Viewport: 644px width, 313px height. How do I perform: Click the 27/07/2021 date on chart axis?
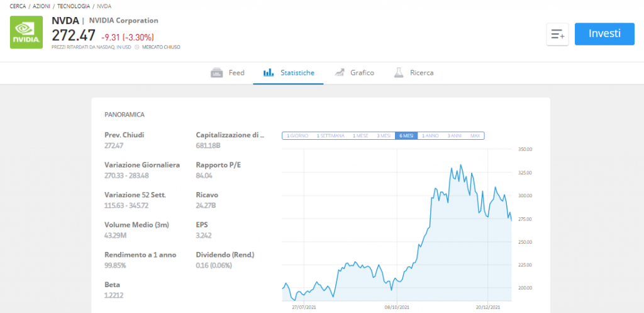pyautogui.click(x=304, y=307)
